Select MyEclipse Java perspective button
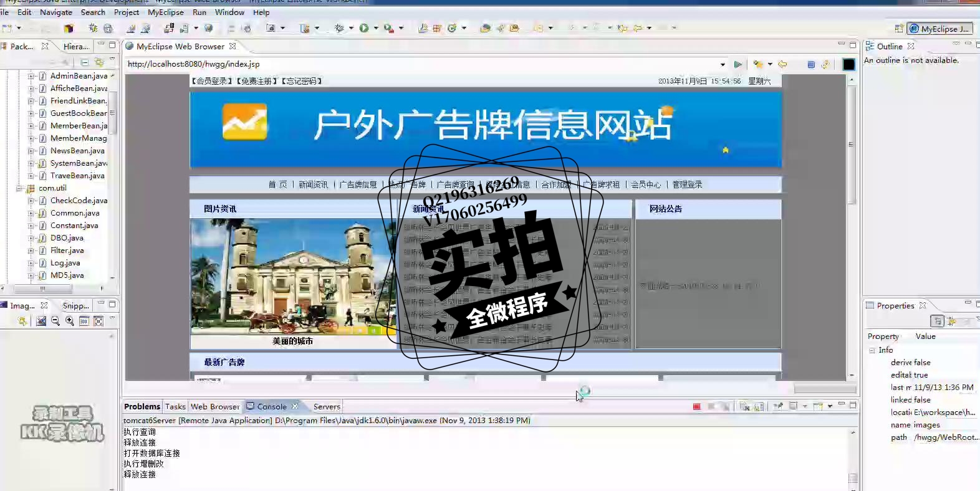The image size is (980, 491). point(939,29)
